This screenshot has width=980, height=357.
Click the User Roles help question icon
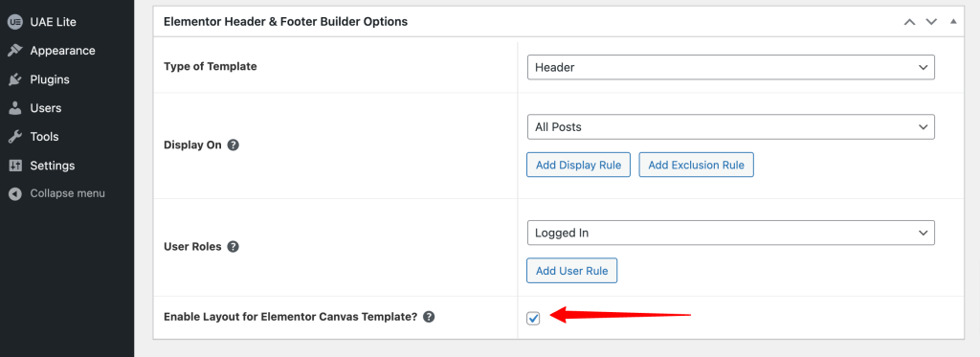click(x=234, y=246)
